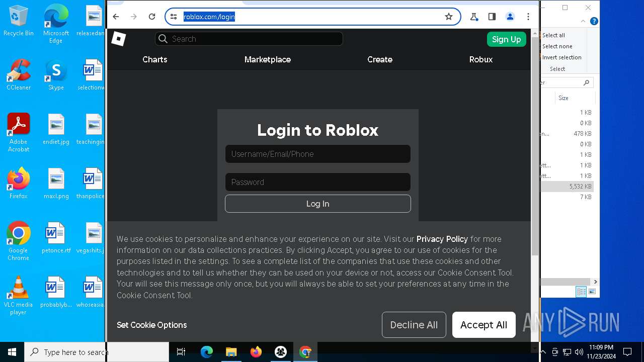This screenshot has width=644, height=362.
Task: Click the File Explorer search box
Action: click(567, 82)
